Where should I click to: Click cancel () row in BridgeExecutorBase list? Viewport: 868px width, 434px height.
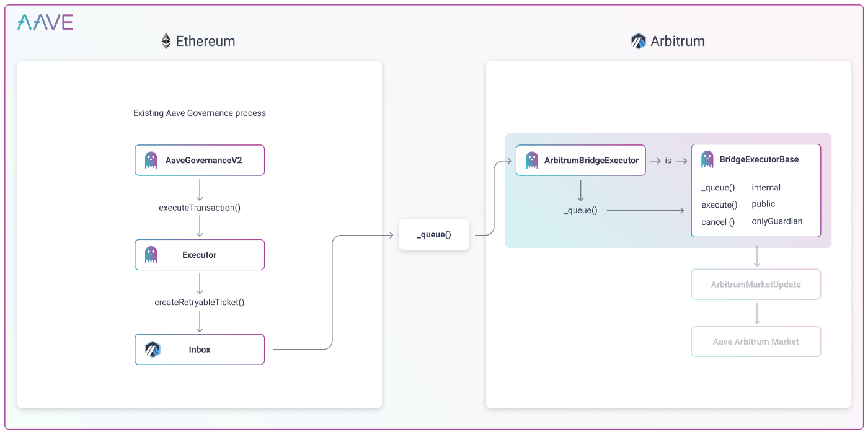pyautogui.click(x=718, y=222)
